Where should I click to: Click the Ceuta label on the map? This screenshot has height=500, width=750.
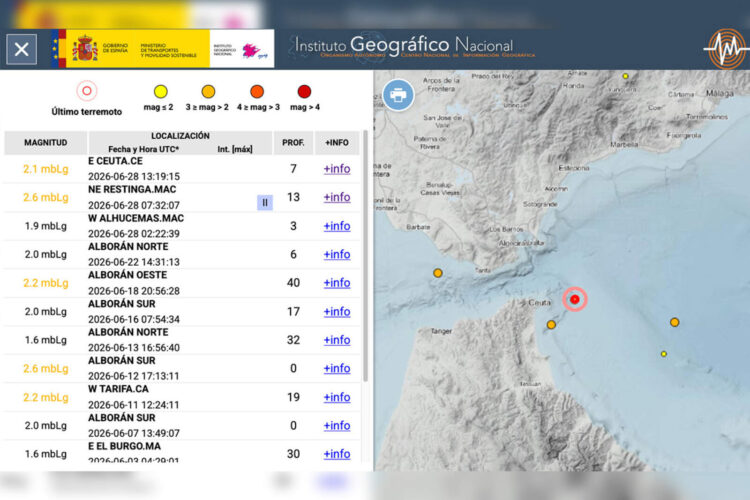tap(540, 302)
